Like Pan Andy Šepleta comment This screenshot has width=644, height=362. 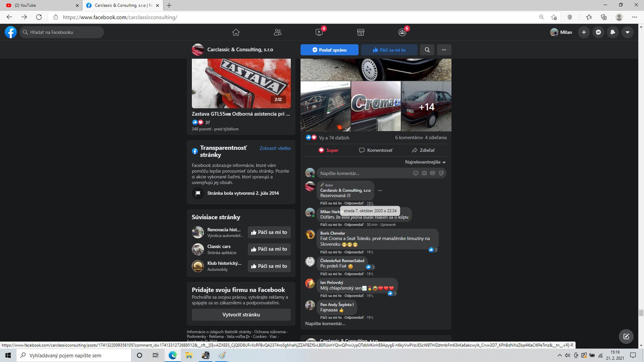point(331,317)
